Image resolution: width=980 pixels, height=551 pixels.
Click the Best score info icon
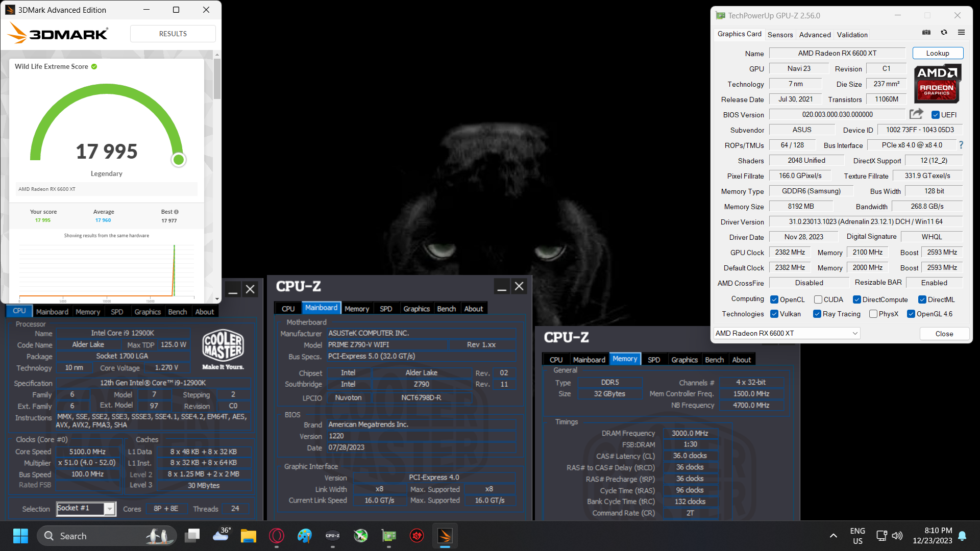coord(177,212)
